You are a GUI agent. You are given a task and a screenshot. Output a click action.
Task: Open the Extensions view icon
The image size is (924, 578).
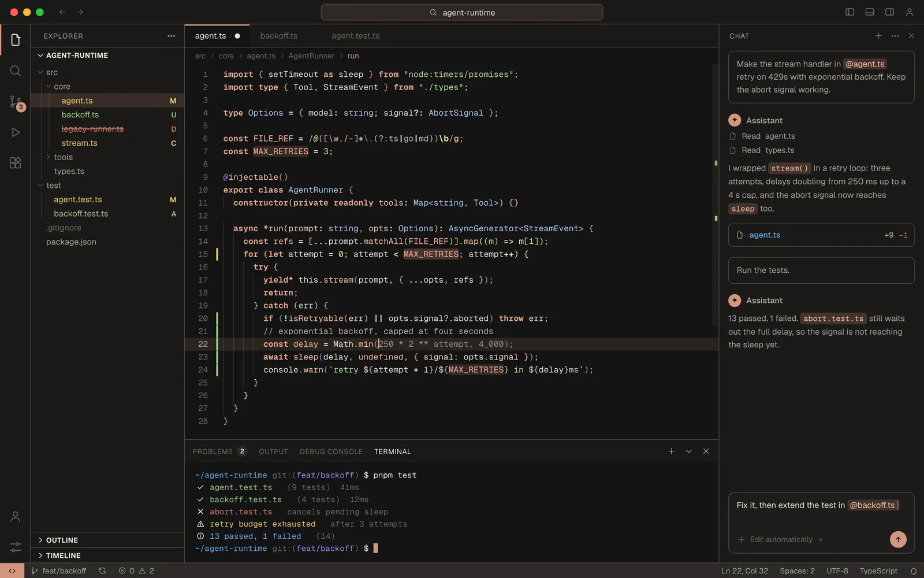pos(16,163)
